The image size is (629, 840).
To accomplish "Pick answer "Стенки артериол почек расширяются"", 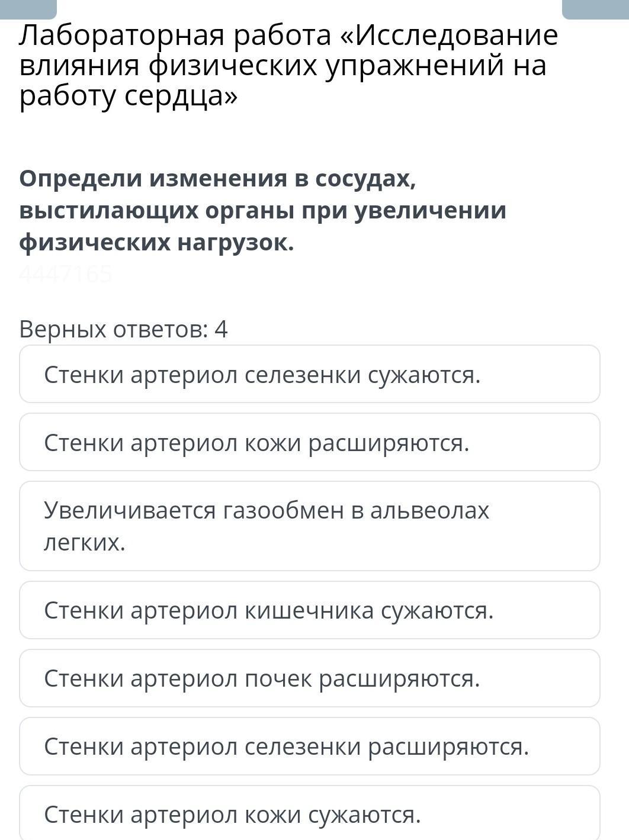I will pos(309,678).
